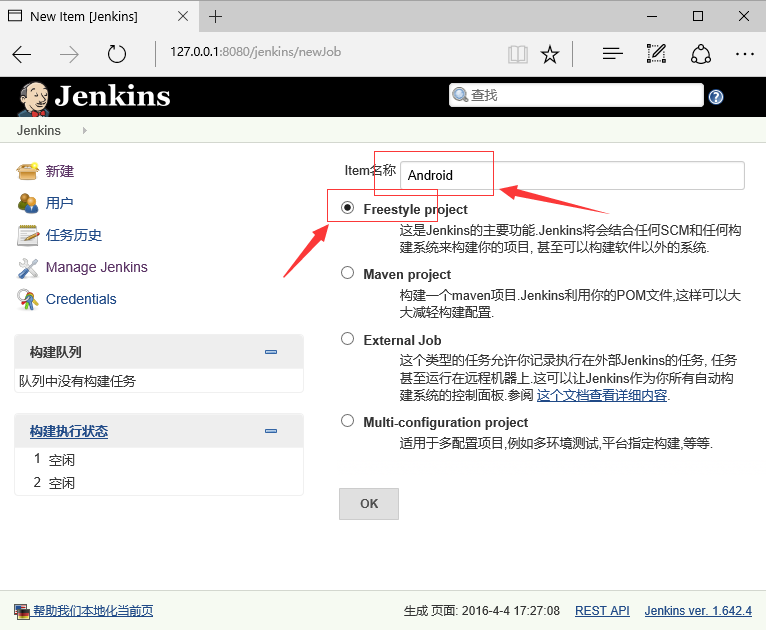Click the External Job label
The width and height of the screenshot is (766, 630).
coord(402,340)
